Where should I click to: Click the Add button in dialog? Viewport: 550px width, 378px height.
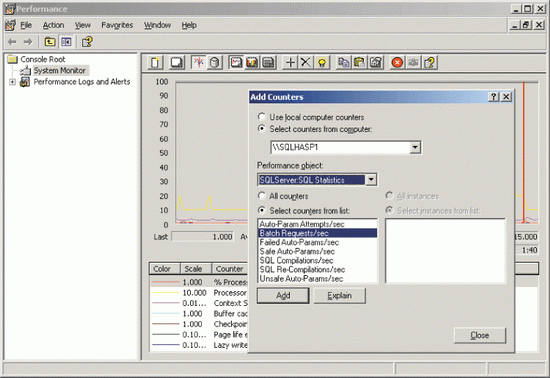[283, 296]
